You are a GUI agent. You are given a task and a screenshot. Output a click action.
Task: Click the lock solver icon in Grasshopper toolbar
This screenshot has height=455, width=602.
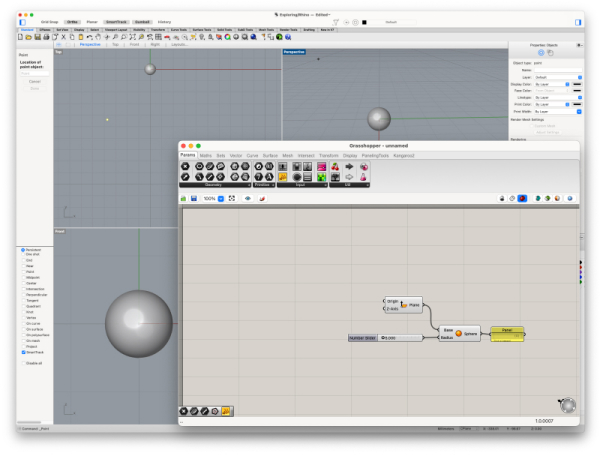tap(502, 198)
